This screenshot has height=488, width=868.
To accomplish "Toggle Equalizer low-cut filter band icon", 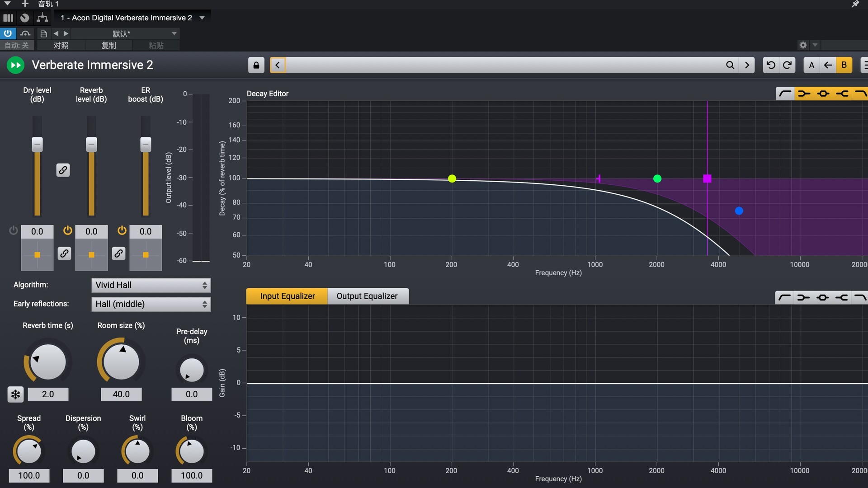I will [x=785, y=297].
